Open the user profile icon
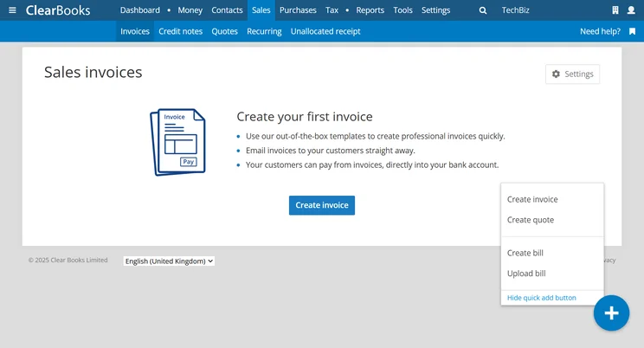This screenshot has width=644, height=348. (x=631, y=10)
